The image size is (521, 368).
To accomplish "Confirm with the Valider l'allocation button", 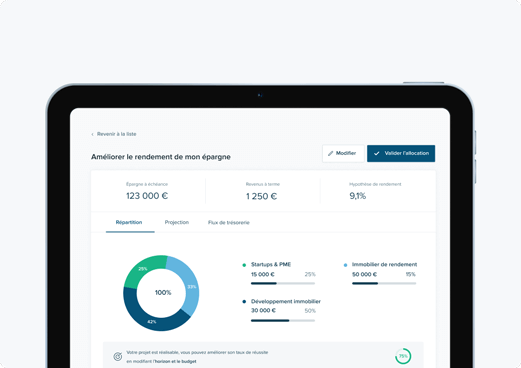I will coord(401,153).
